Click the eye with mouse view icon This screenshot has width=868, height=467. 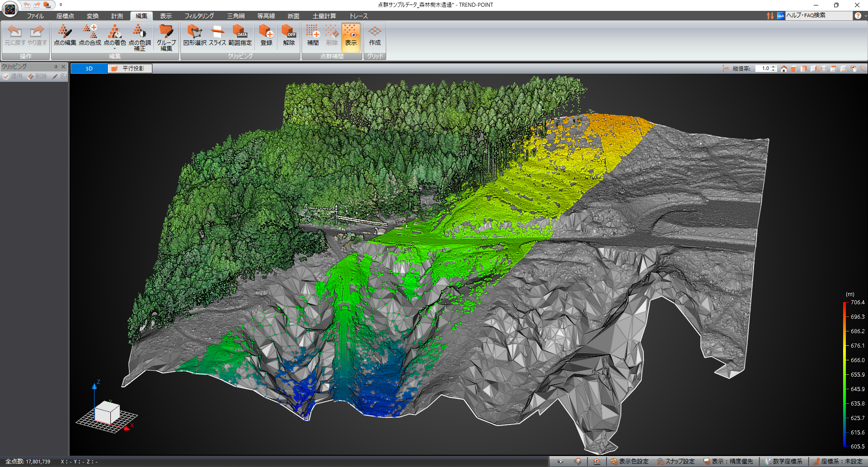[x=853, y=69]
